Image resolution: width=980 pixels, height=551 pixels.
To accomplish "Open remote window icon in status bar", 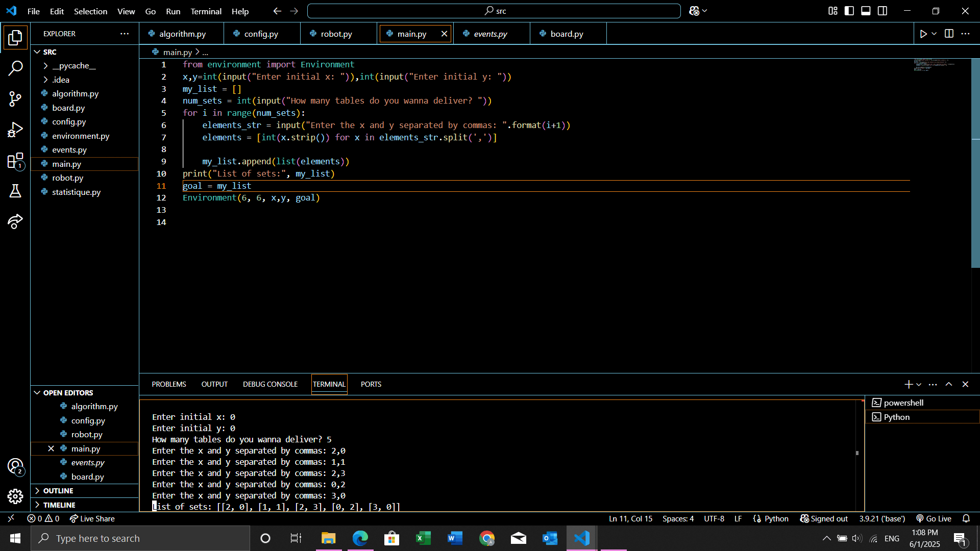I will click(11, 518).
